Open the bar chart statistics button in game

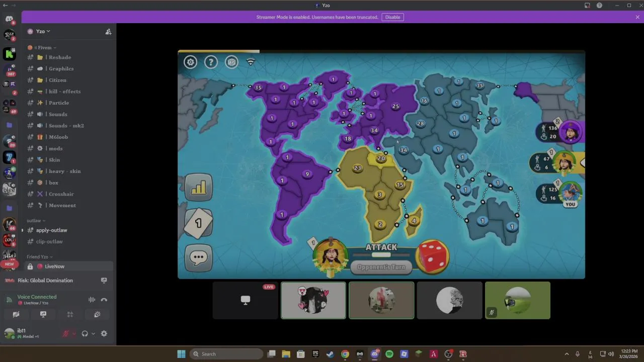(x=199, y=187)
